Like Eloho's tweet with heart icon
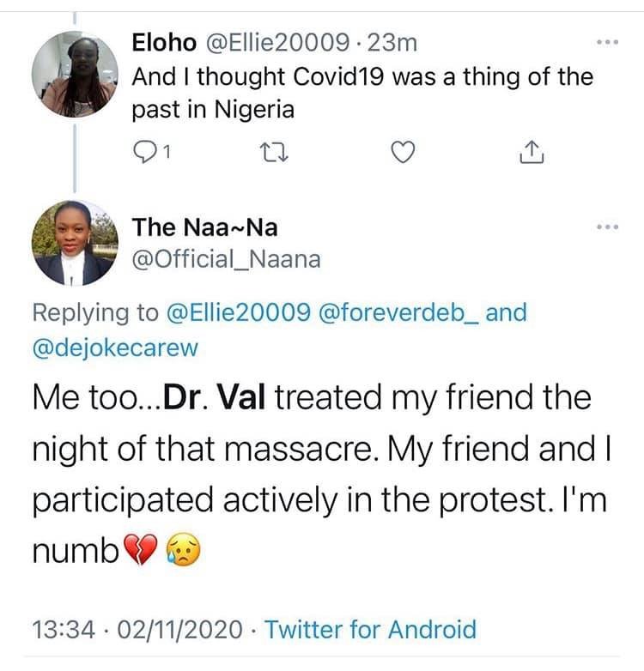Screen dimensions: 644x671 coord(404,152)
